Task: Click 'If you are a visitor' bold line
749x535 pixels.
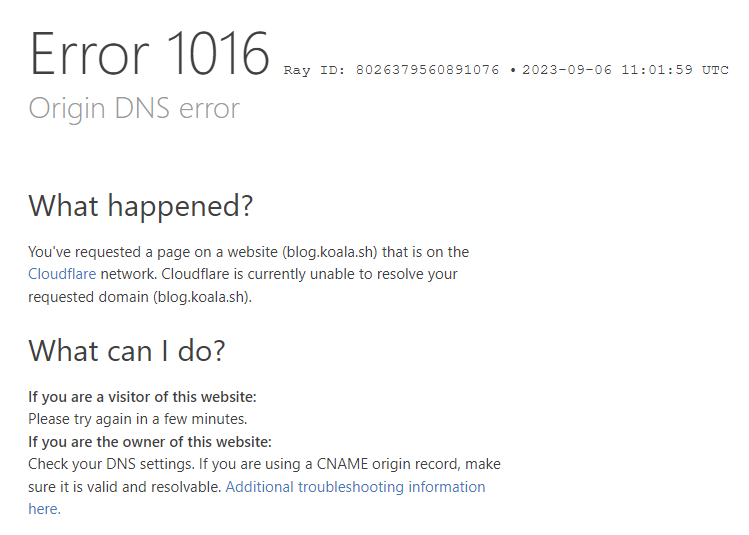Action: click(x=142, y=397)
